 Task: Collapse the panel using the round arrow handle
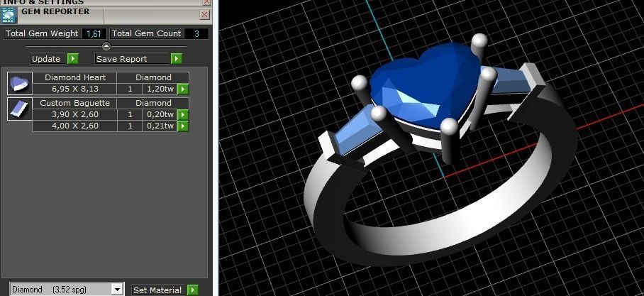(x=106, y=46)
